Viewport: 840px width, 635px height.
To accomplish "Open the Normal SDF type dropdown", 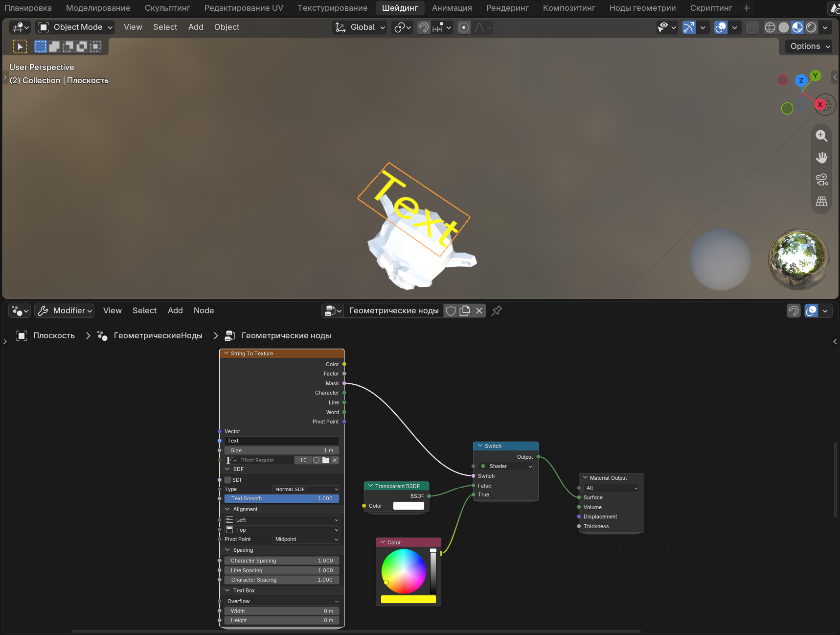I will (306, 489).
